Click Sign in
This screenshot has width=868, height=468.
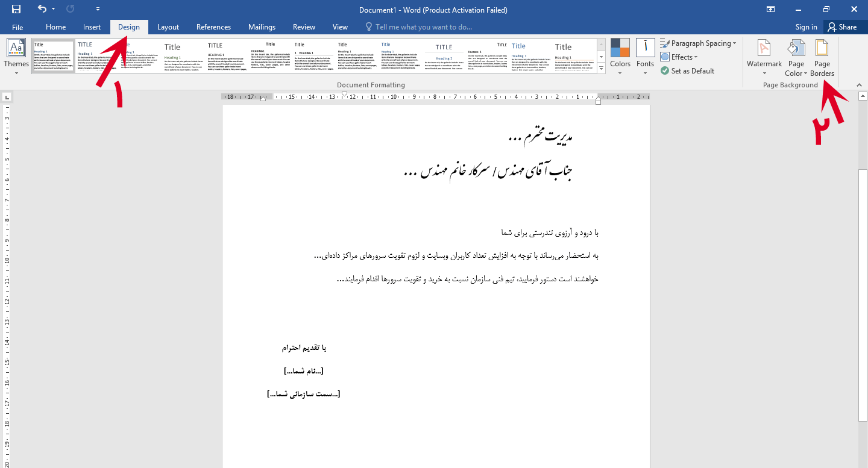(806, 27)
